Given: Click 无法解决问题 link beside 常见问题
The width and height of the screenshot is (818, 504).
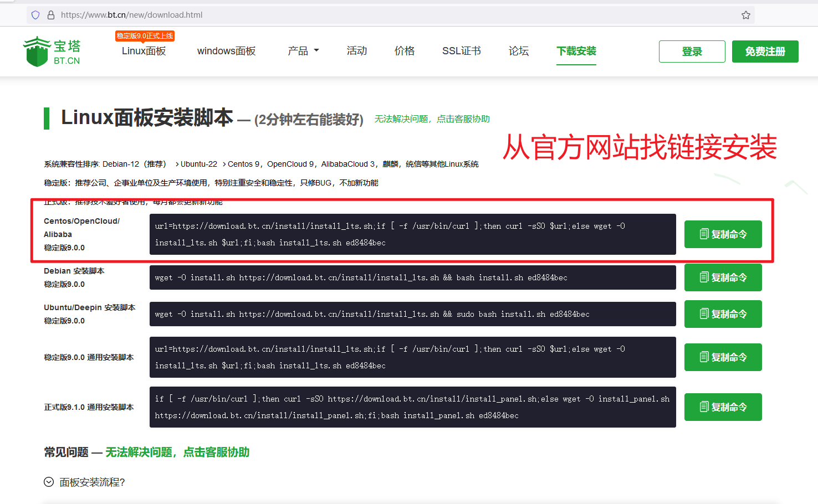Looking at the screenshot, I should [x=177, y=452].
